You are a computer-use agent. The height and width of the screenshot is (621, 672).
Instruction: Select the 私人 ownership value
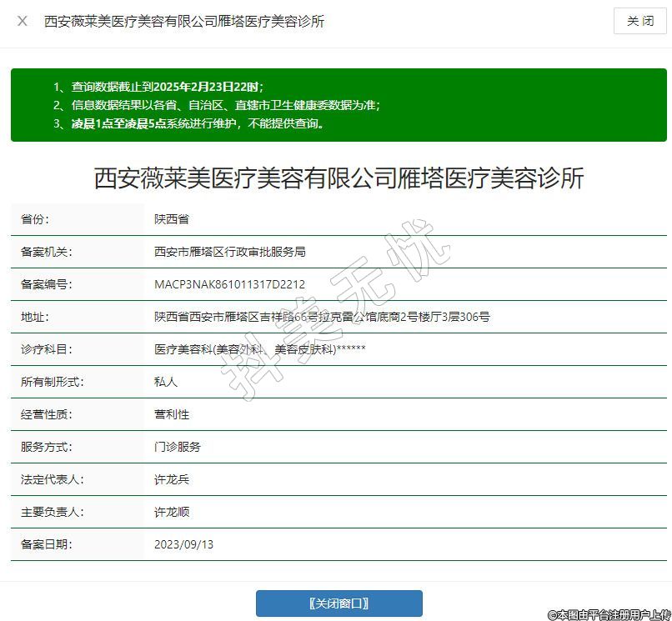166,382
